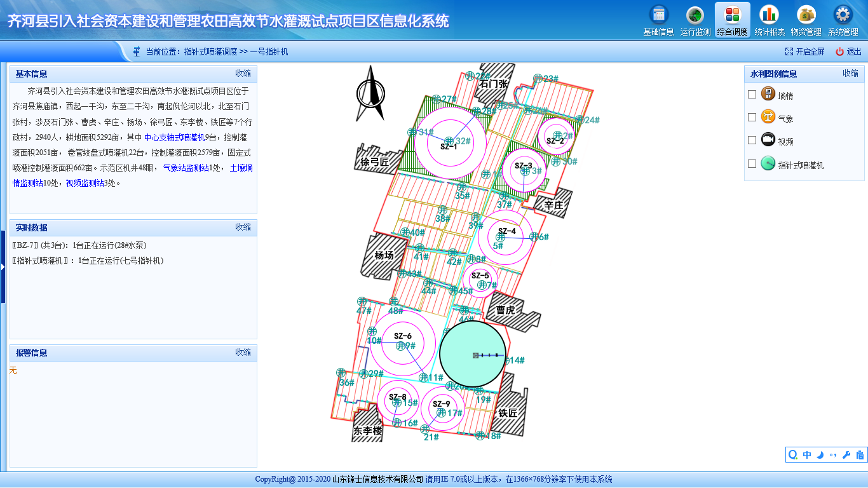
Task: Collapse the 报警信息 panel
Action: [x=243, y=353]
